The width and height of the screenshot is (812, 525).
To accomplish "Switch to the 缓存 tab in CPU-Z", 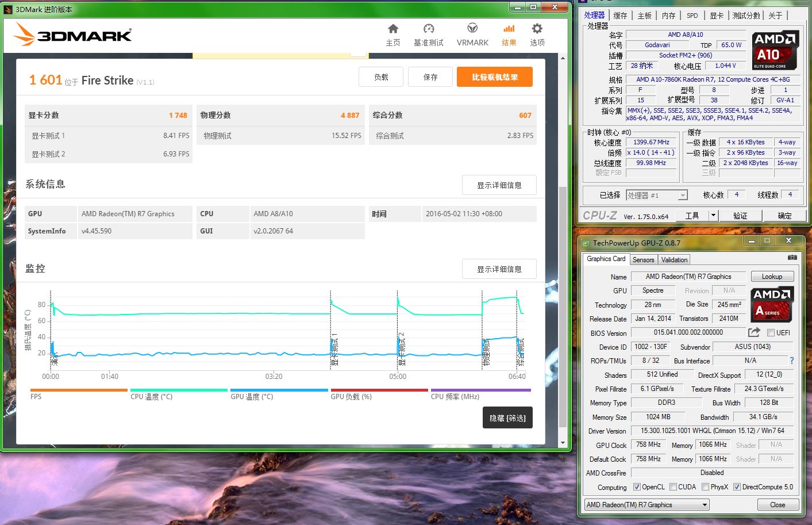I will pos(621,15).
